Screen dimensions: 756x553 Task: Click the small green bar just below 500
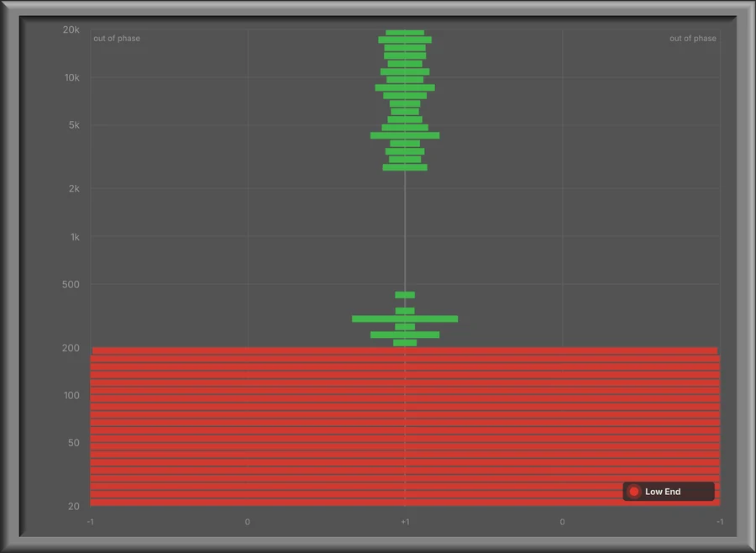(x=405, y=295)
